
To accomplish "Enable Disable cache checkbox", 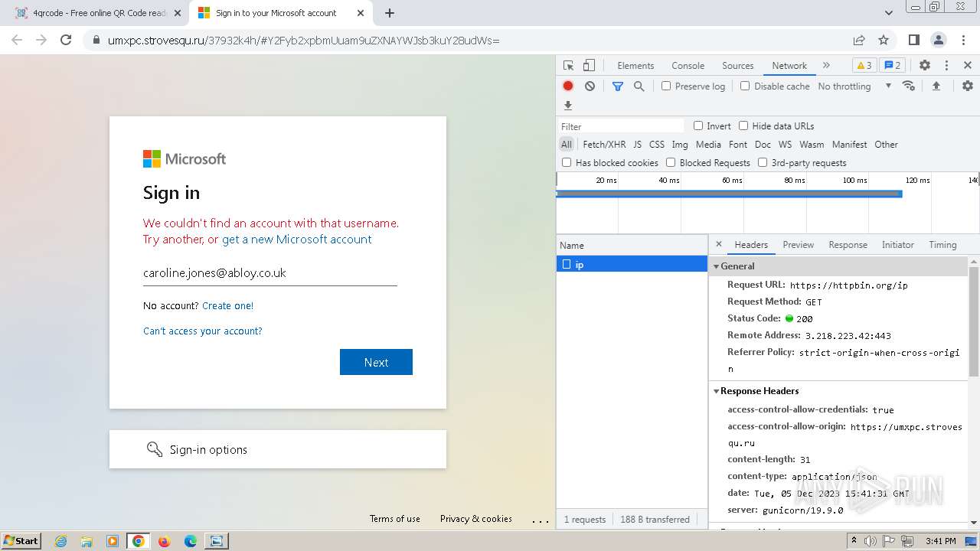I will pos(745,86).
